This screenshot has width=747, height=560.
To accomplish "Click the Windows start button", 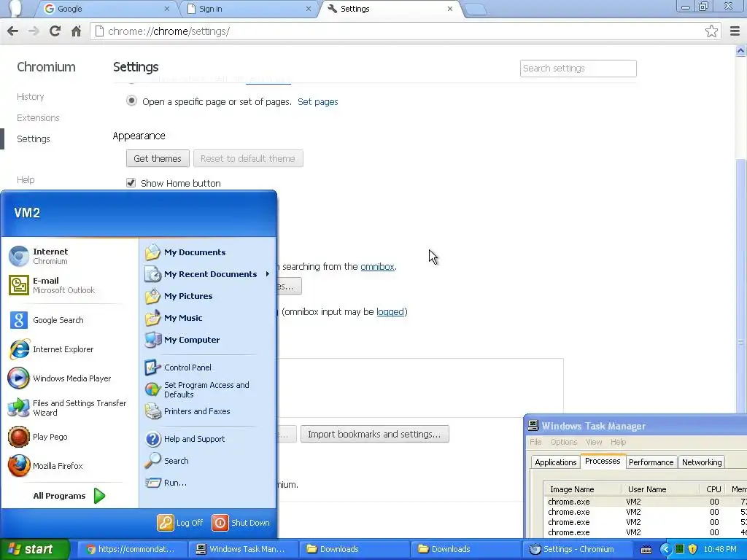I will pos(34,549).
